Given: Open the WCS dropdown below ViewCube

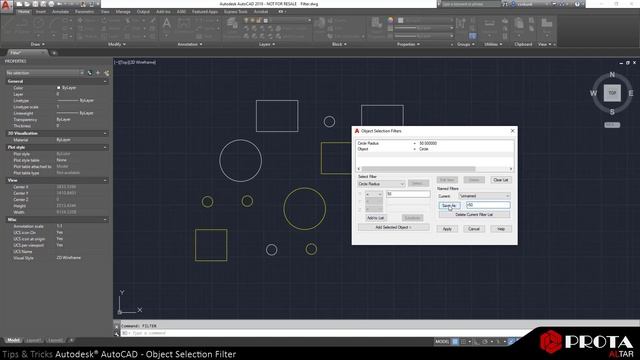Looking at the screenshot, I should point(612,125).
